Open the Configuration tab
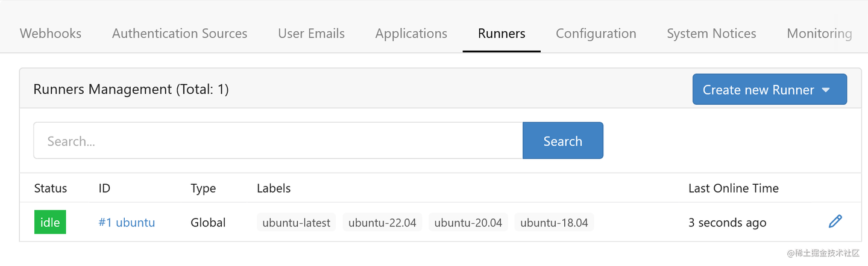 coord(596,34)
